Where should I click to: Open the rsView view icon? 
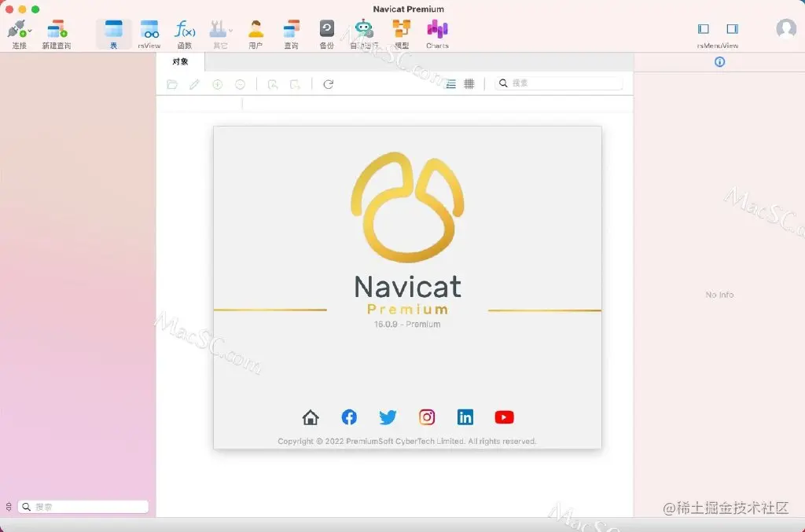[x=149, y=29]
